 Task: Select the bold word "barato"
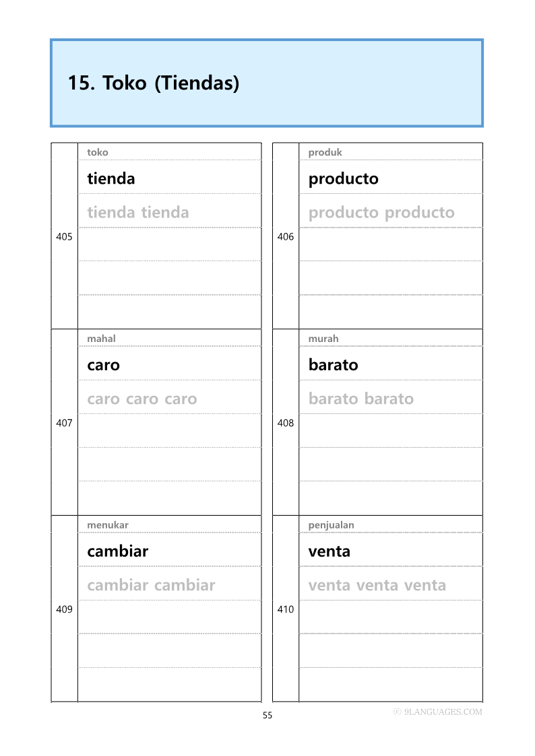pyautogui.click(x=334, y=365)
